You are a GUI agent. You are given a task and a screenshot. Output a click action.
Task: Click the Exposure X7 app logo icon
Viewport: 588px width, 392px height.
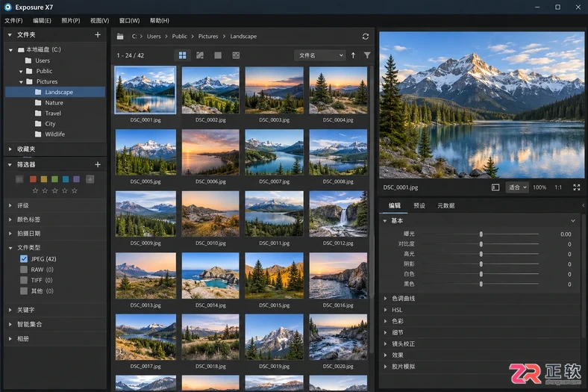(8, 7)
